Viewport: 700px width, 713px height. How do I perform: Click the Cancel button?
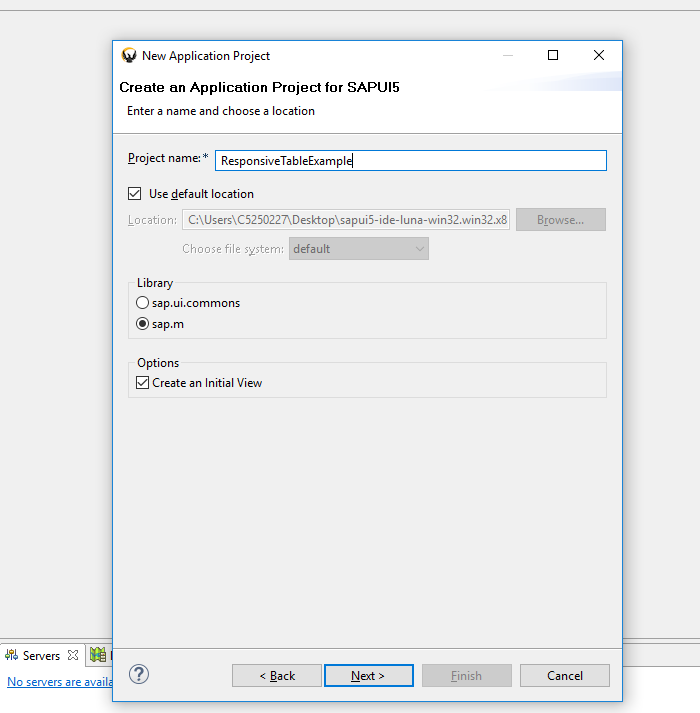[x=564, y=676]
